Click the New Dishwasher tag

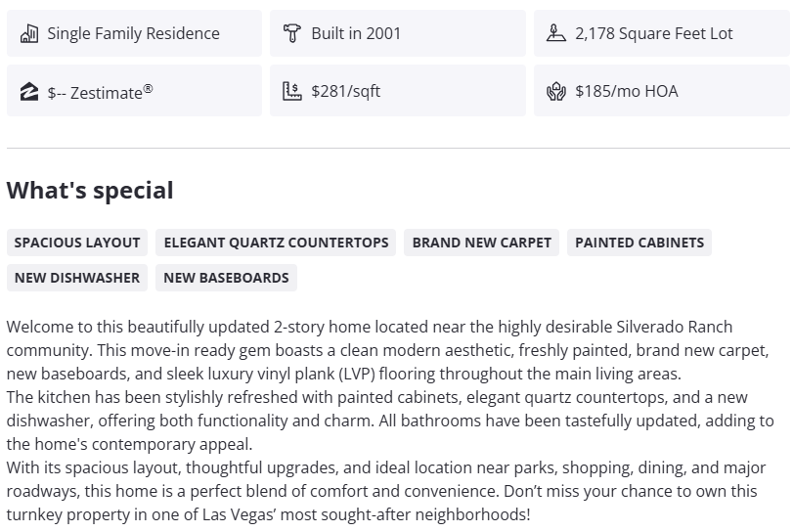pyautogui.click(x=77, y=278)
